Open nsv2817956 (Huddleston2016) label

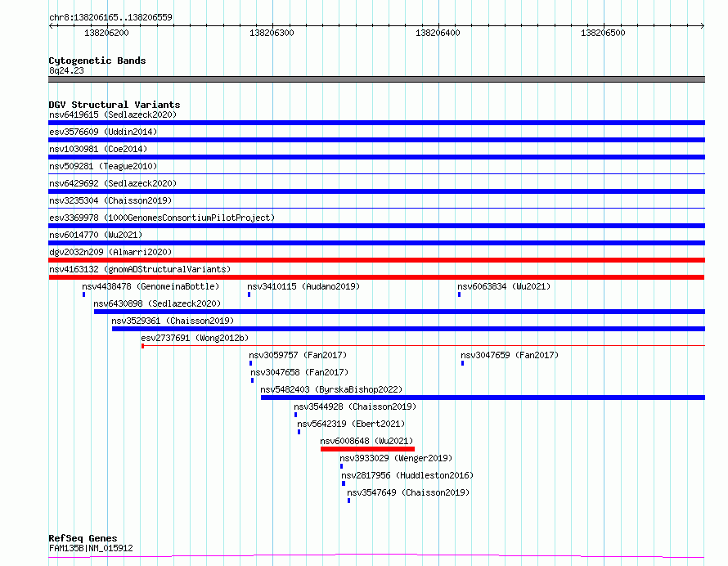(x=407, y=475)
